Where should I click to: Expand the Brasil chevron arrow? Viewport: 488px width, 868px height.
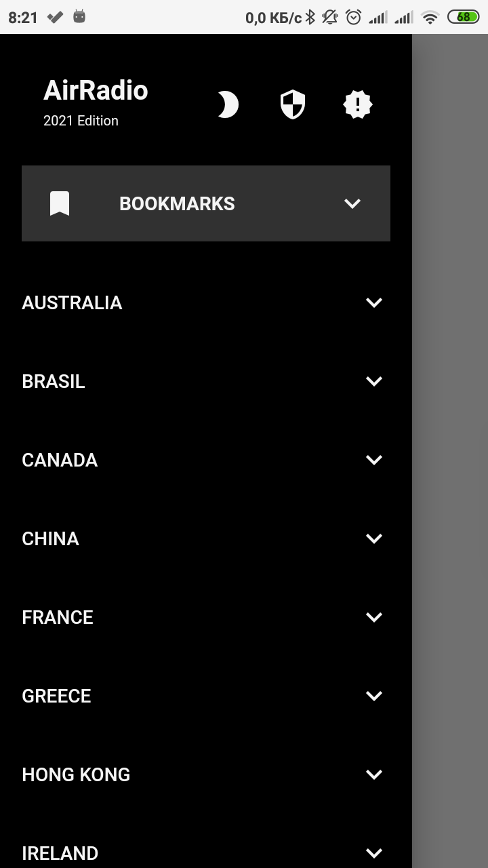(373, 381)
